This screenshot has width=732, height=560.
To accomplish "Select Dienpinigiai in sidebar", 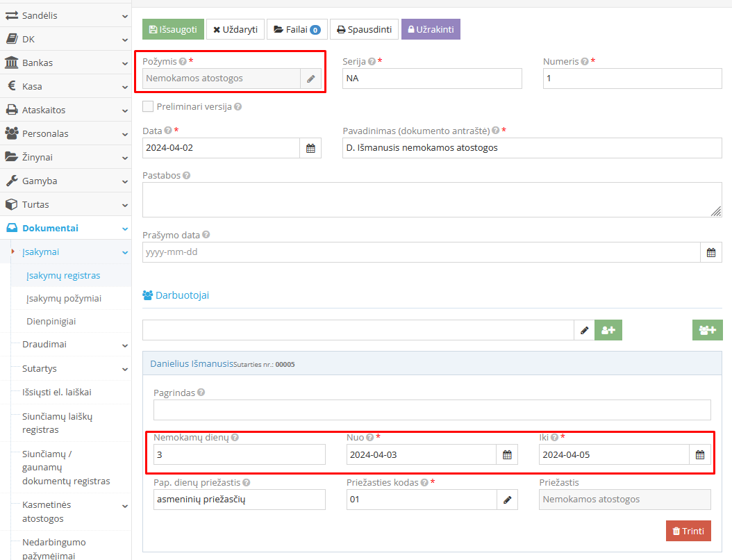I will (51, 321).
